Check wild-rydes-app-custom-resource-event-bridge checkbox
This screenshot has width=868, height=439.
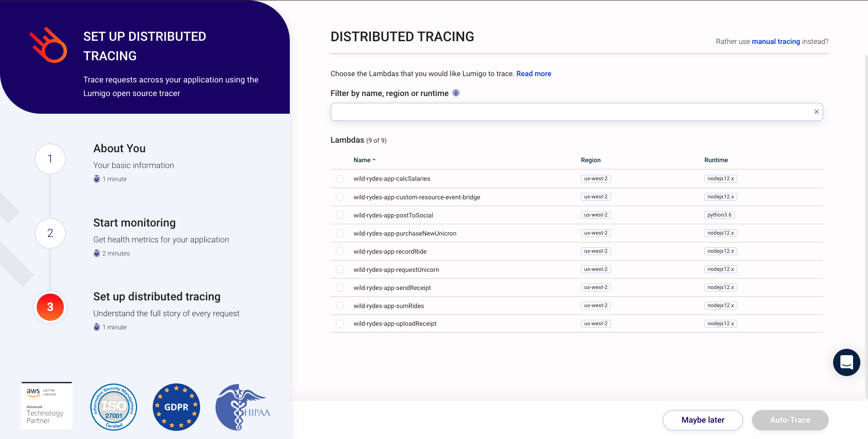(x=340, y=197)
